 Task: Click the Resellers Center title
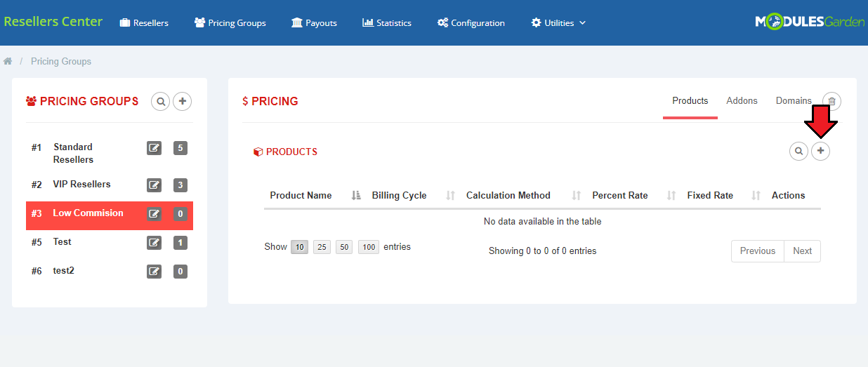[x=53, y=22]
